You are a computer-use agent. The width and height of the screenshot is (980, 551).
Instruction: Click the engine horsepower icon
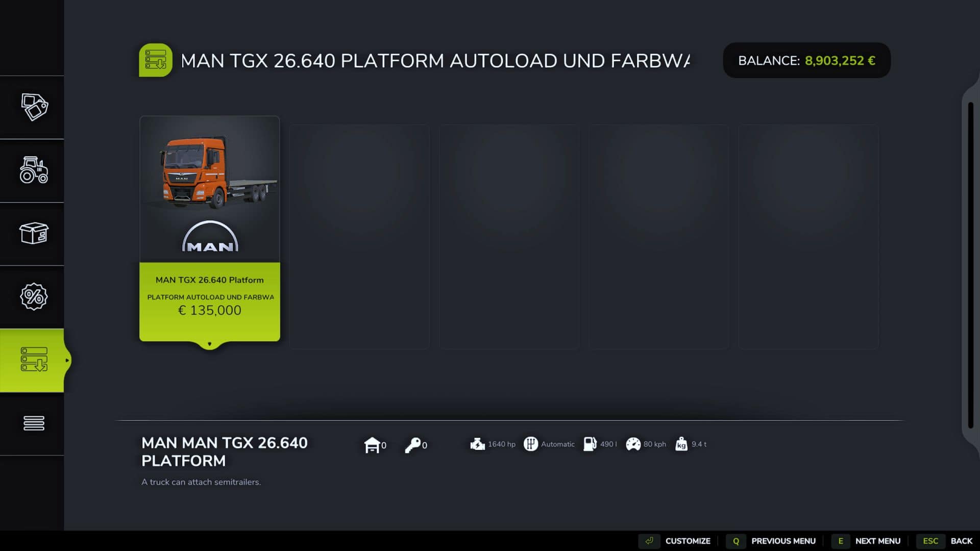point(478,444)
